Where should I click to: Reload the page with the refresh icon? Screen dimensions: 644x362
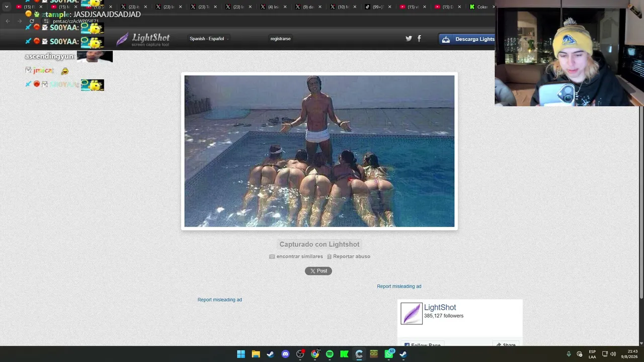pyautogui.click(x=32, y=21)
